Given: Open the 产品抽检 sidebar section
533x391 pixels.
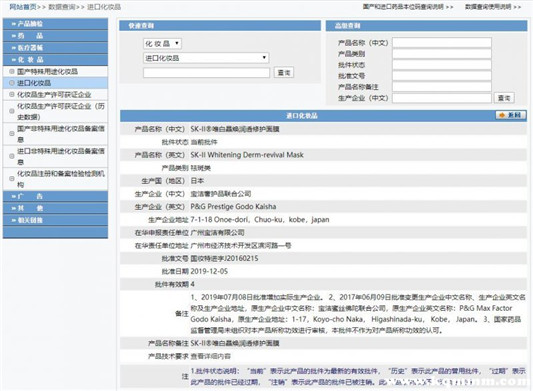Looking at the screenshot, I should pyautogui.click(x=55, y=24).
